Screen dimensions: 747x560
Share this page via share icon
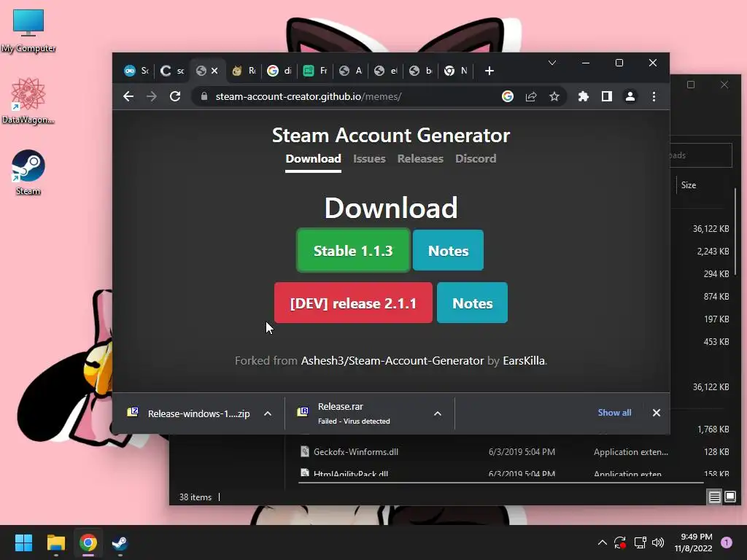531,97
